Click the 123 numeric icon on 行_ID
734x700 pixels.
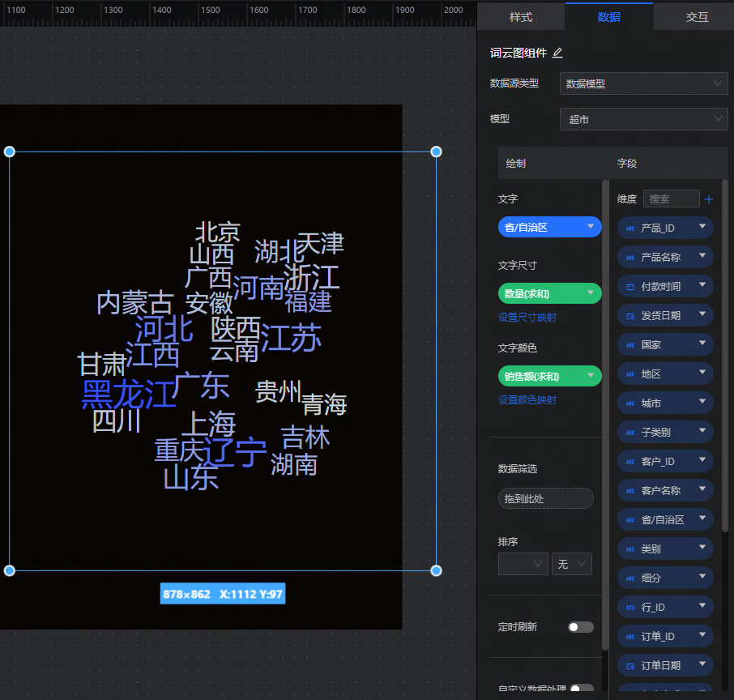click(630, 608)
